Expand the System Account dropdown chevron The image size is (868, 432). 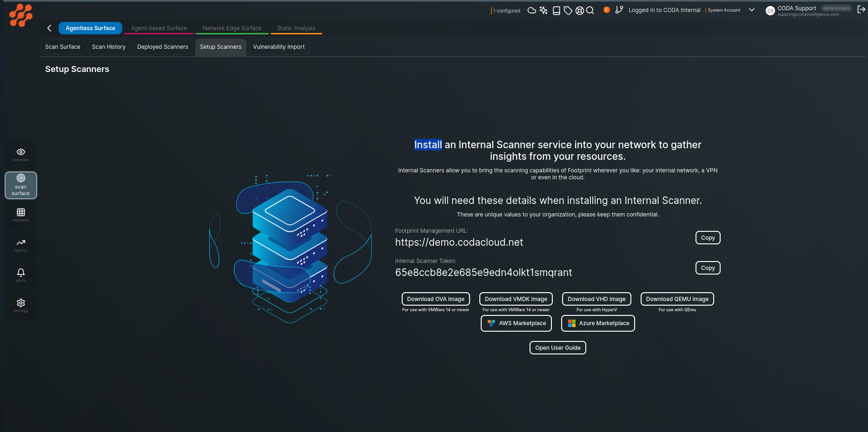click(x=752, y=10)
